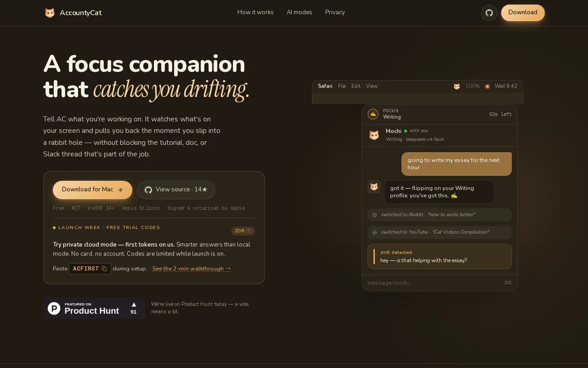Screen dimensions: 588x368
Task: Click the Focus Writing pencil icon
Action: click(x=373, y=114)
